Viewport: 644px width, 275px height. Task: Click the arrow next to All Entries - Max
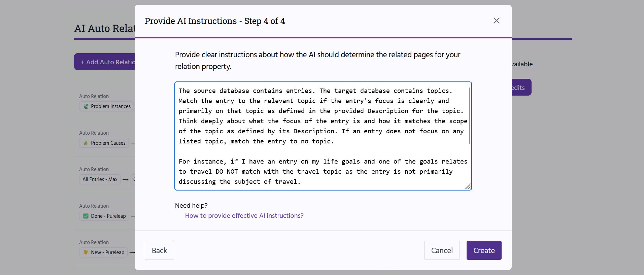coord(126,180)
